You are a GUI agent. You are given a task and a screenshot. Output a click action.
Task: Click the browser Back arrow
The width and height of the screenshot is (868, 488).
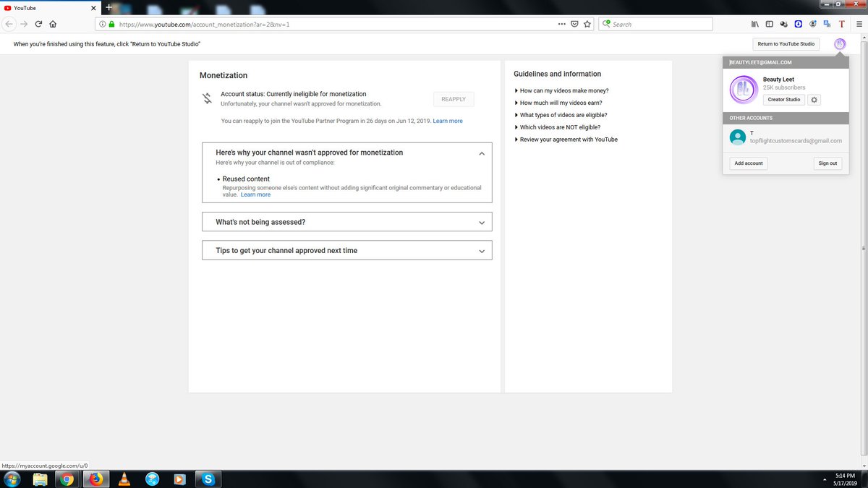[x=9, y=24]
